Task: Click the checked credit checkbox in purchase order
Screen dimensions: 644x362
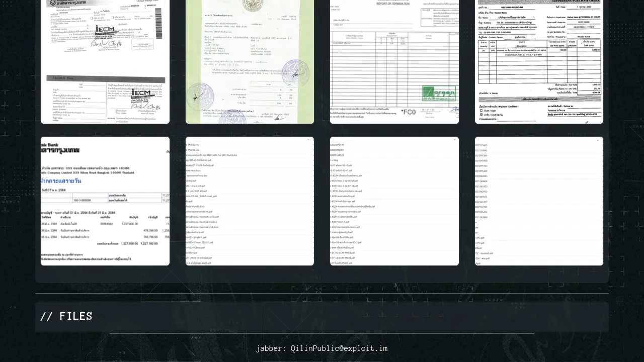Action: pyautogui.click(x=481, y=115)
